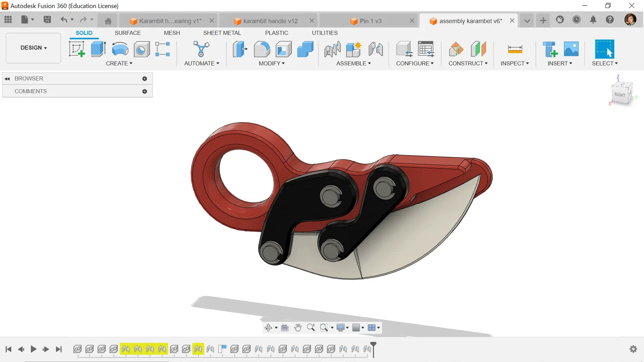Click the Pan hand tool icon

pos(298,327)
